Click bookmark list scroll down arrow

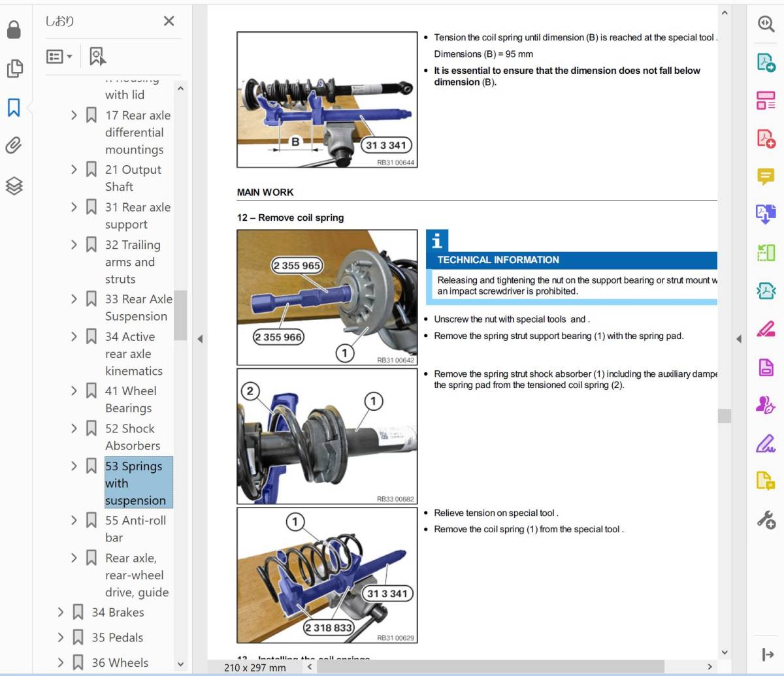pyautogui.click(x=180, y=664)
